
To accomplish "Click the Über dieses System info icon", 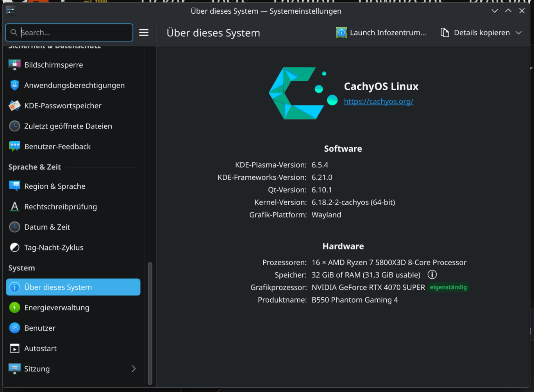I will click(x=14, y=287).
